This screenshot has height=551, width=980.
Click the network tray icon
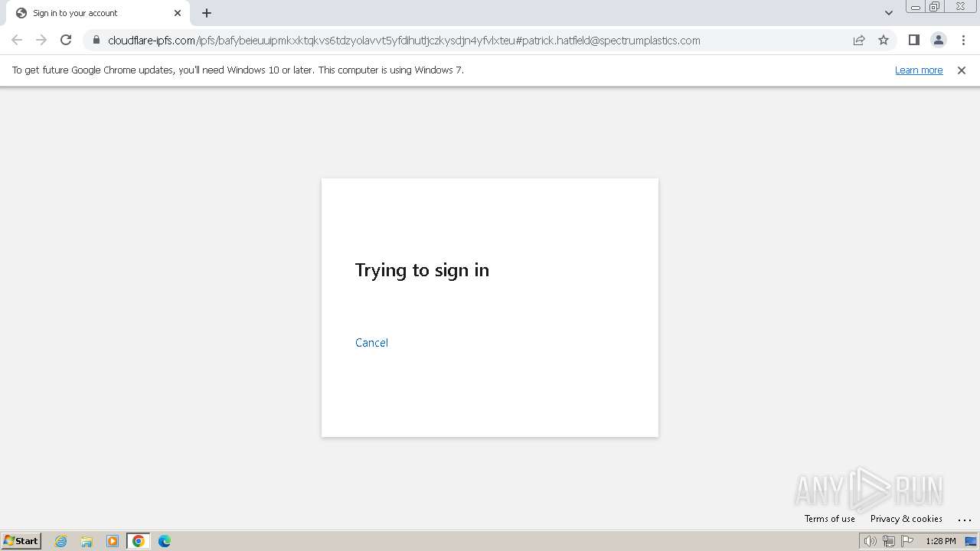click(x=888, y=541)
